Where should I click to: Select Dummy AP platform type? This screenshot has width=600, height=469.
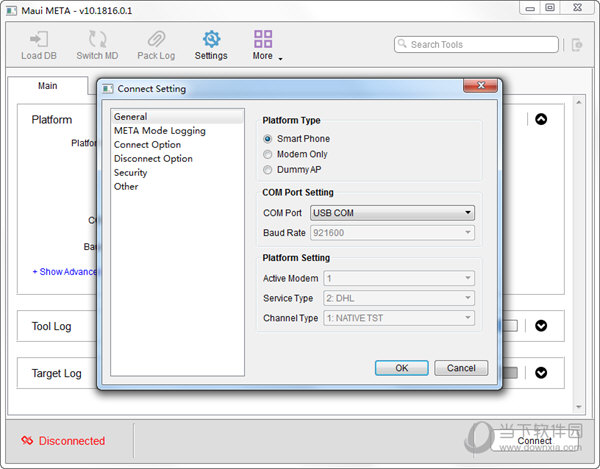[267, 169]
